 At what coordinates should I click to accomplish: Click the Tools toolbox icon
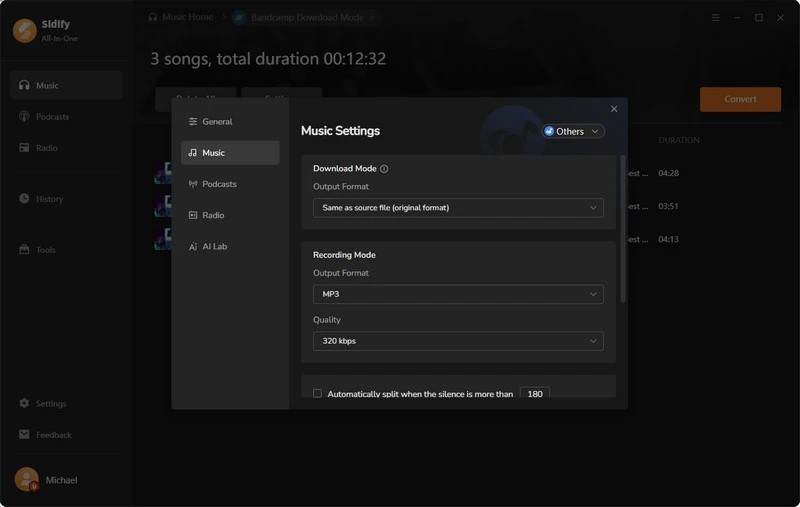(x=24, y=249)
